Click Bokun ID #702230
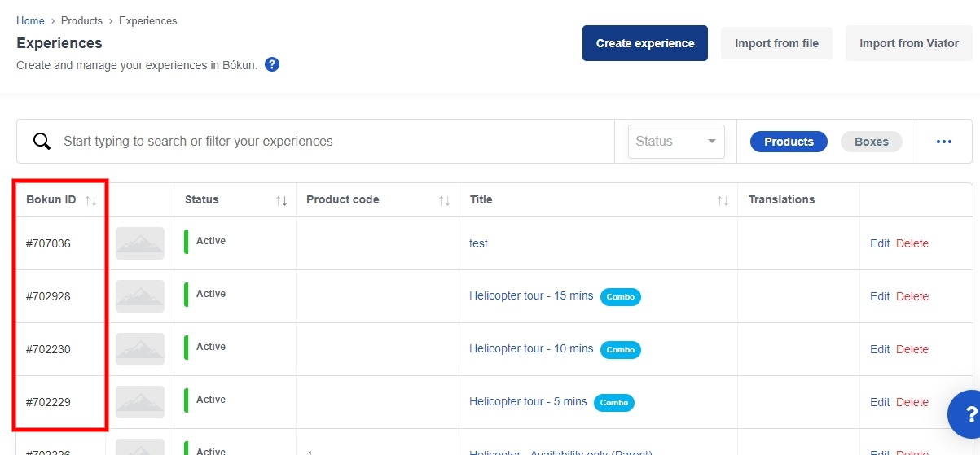 pos(48,349)
